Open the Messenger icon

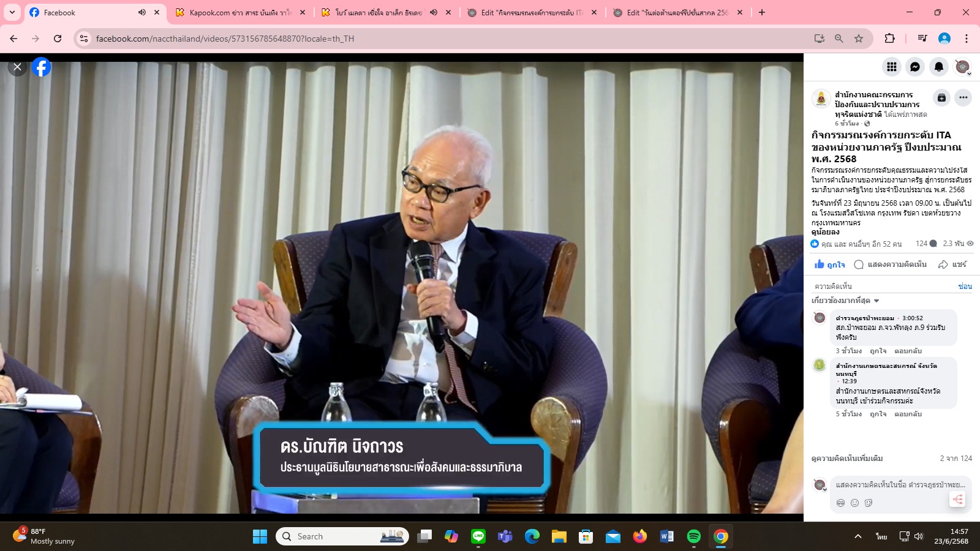point(915,67)
